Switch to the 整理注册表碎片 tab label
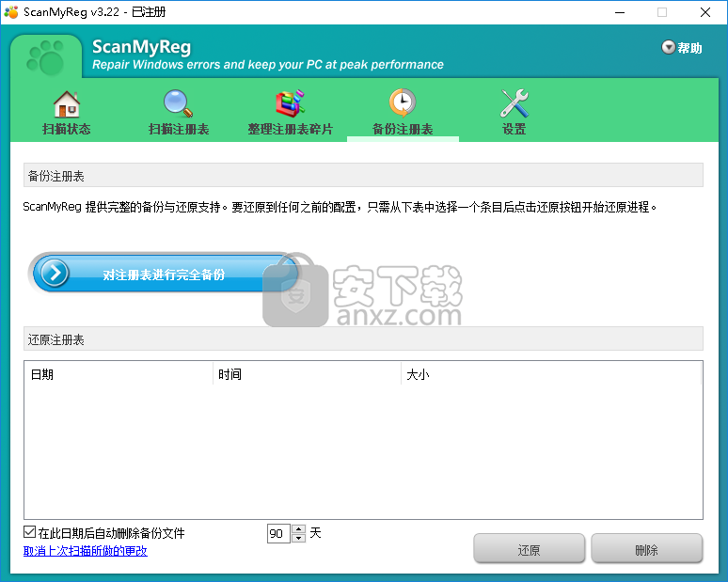The image size is (728, 582). pyautogui.click(x=291, y=129)
